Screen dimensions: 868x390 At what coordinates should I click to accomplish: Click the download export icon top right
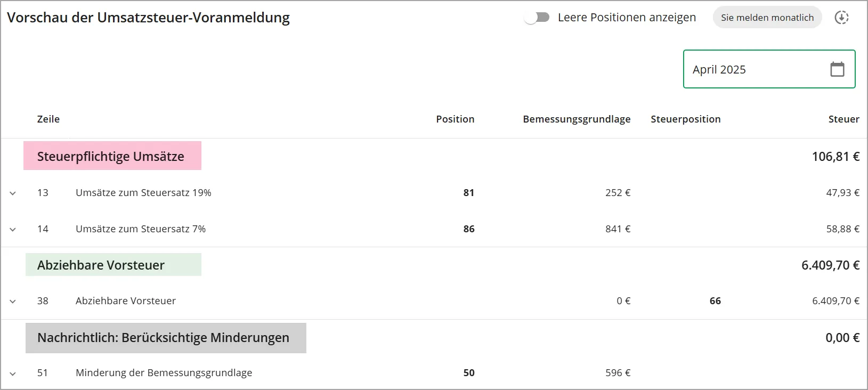(842, 17)
